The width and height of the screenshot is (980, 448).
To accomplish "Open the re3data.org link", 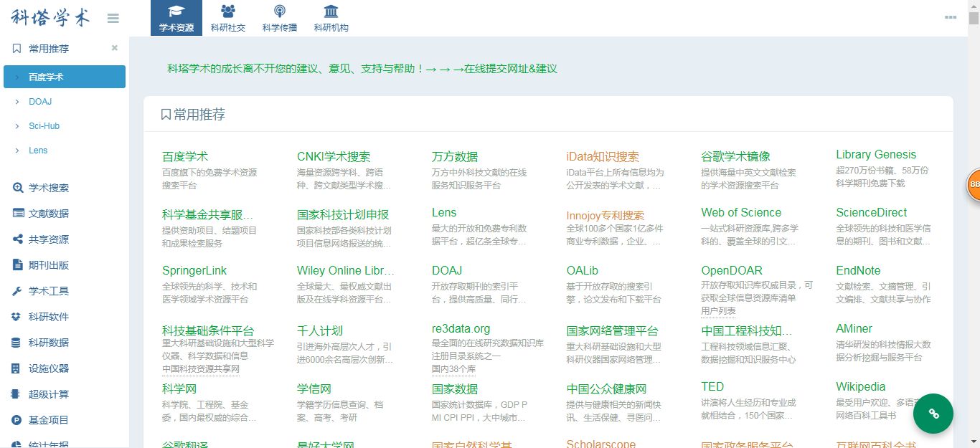I will [x=461, y=328].
